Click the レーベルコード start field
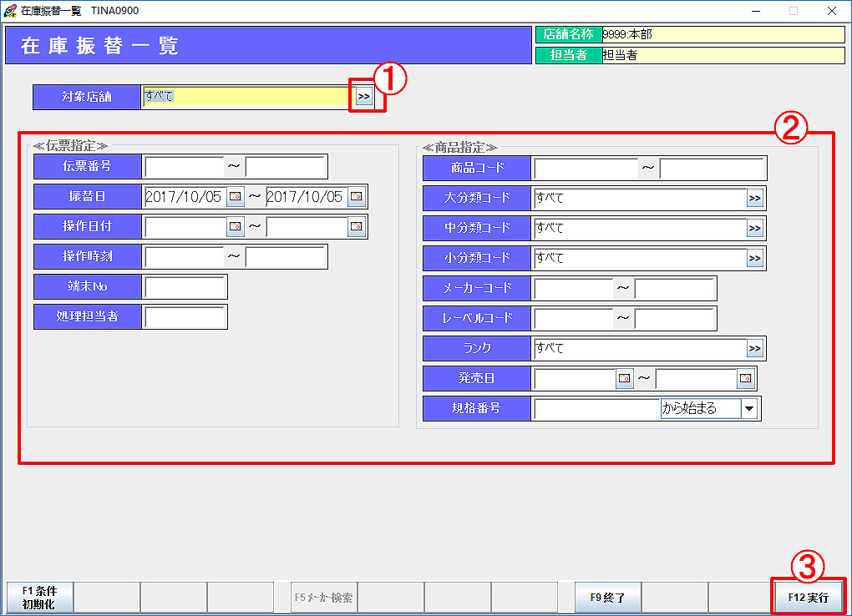852x616 pixels. pos(573,318)
